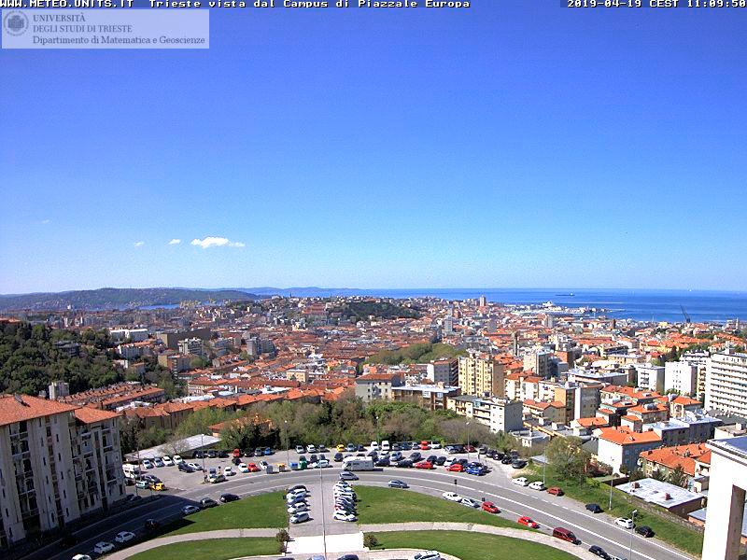Click the small white cloud in the sky

click(x=211, y=243)
